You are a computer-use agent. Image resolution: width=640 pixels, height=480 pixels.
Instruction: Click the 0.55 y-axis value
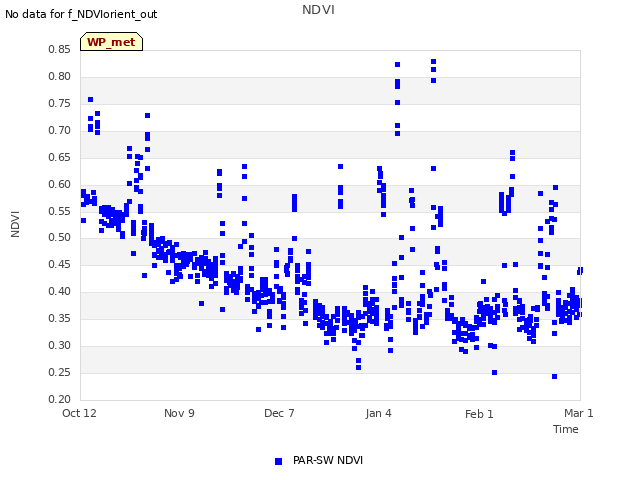pyautogui.click(x=60, y=211)
